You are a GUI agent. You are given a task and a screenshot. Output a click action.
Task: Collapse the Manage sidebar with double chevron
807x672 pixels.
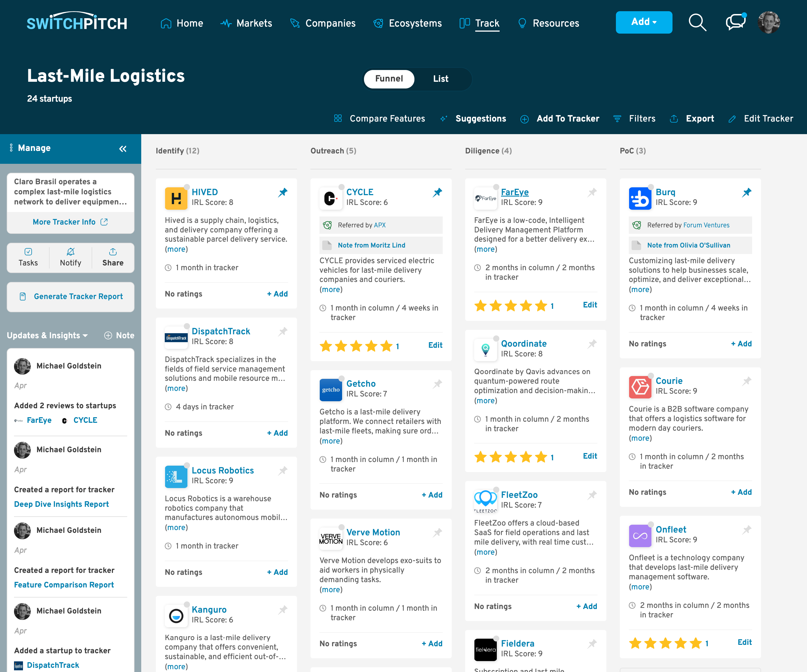pyautogui.click(x=123, y=149)
